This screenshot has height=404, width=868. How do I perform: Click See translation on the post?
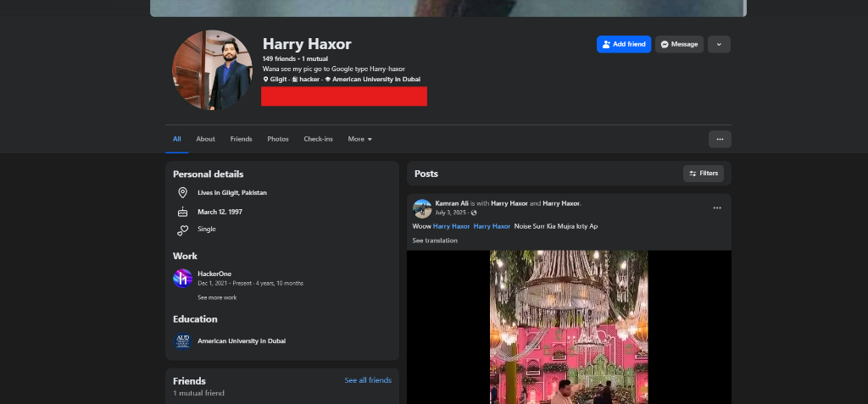tap(435, 241)
